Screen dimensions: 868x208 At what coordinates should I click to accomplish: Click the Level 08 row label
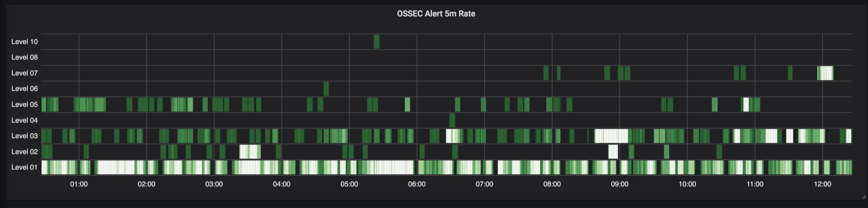[25, 57]
